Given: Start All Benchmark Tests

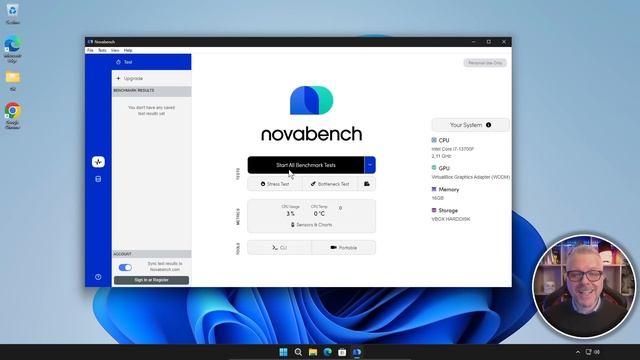Looking at the screenshot, I should tap(306, 165).
